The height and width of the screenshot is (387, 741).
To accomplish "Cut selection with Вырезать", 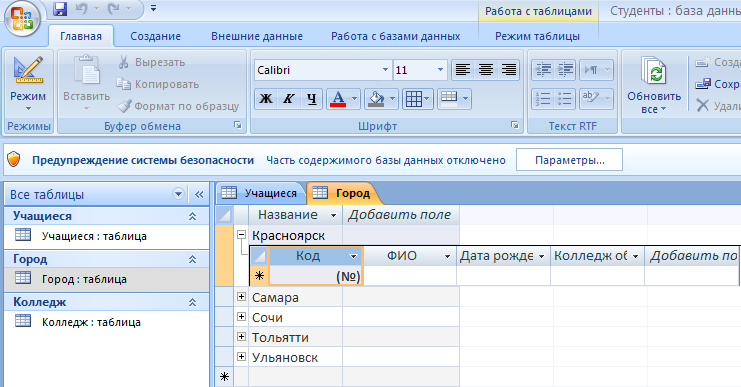I will [152, 62].
